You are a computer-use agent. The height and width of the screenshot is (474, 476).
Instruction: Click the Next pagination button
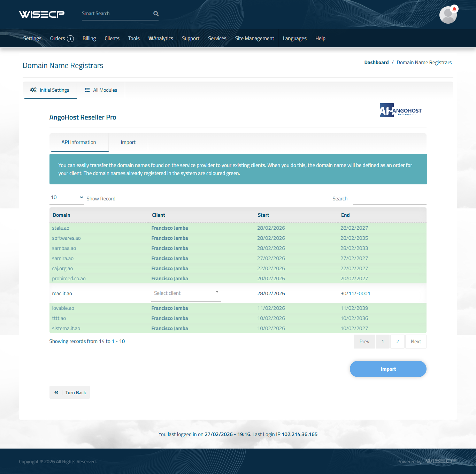(x=416, y=342)
